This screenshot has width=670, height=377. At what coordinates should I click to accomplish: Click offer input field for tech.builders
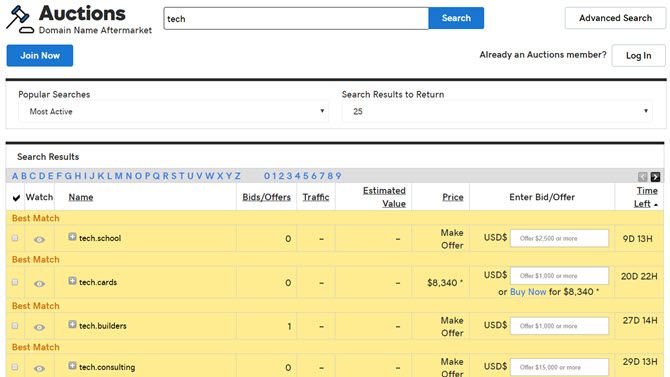[559, 326]
